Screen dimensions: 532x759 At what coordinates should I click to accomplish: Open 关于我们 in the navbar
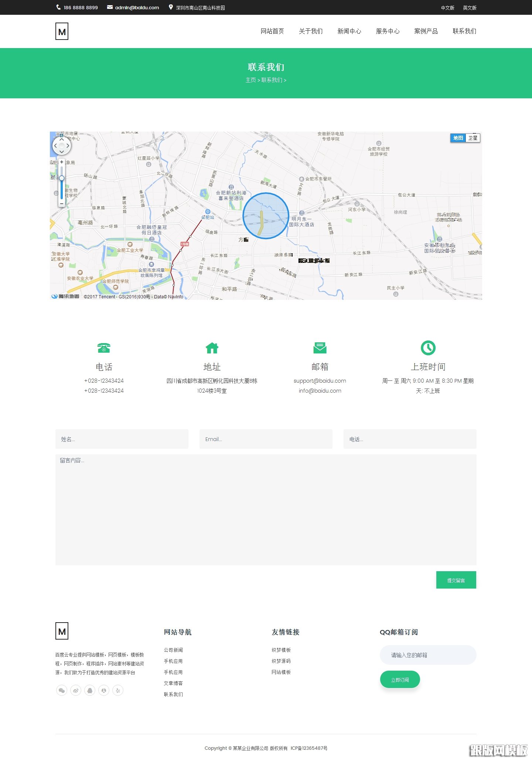coord(311,31)
